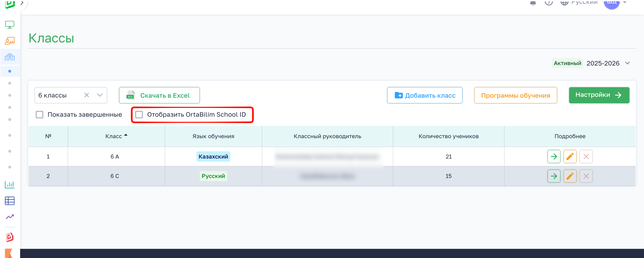
Task: Open the help question mark icon
Action: point(549,2)
